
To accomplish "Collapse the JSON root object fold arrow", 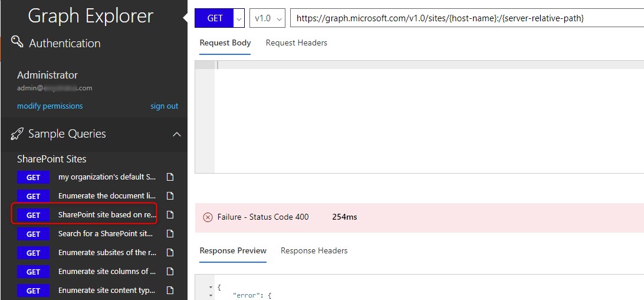I will (211, 287).
